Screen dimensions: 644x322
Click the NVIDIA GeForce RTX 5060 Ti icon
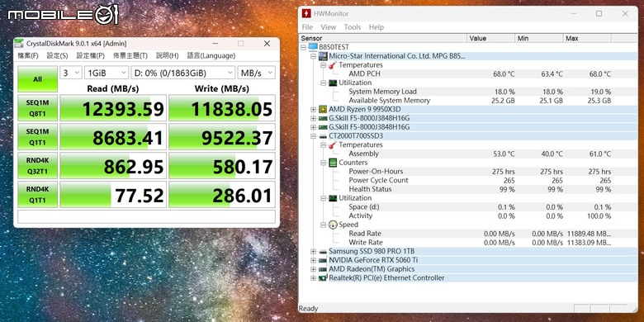point(323,260)
